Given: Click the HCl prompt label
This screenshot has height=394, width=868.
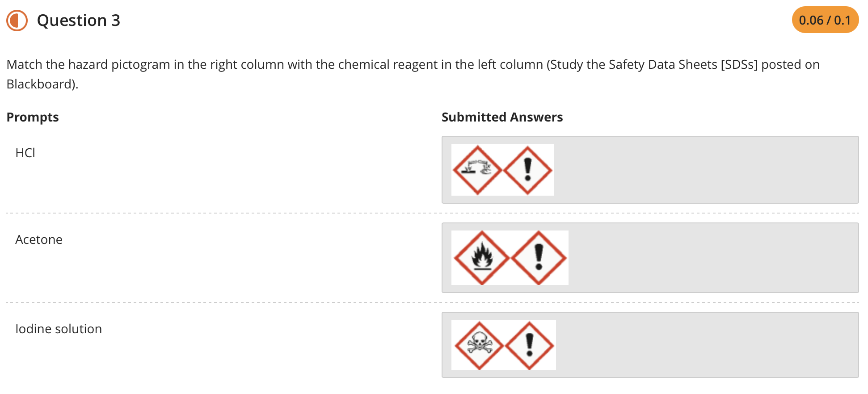Looking at the screenshot, I should [x=25, y=152].
